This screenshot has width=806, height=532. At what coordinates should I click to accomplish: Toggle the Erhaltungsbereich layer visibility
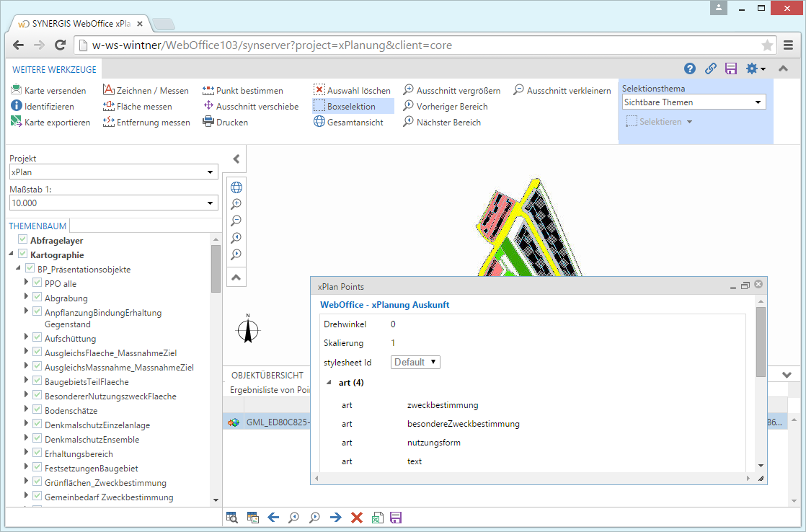tap(37, 453)
